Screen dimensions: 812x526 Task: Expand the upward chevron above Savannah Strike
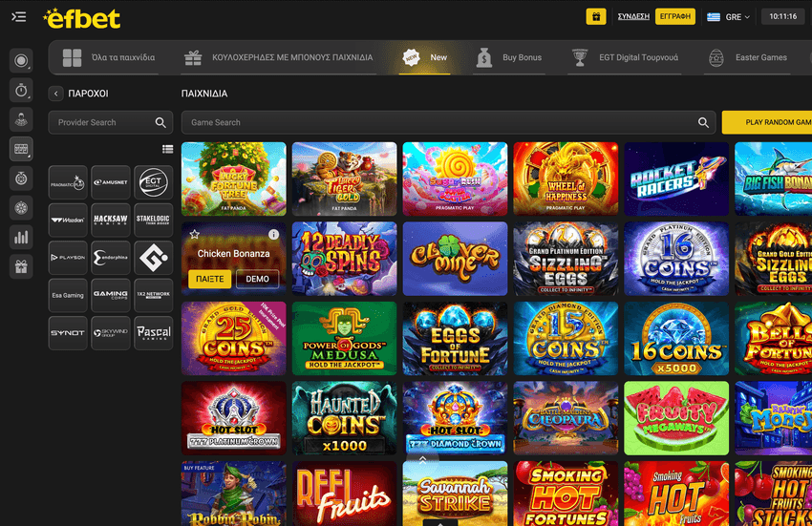pos(422,459)
